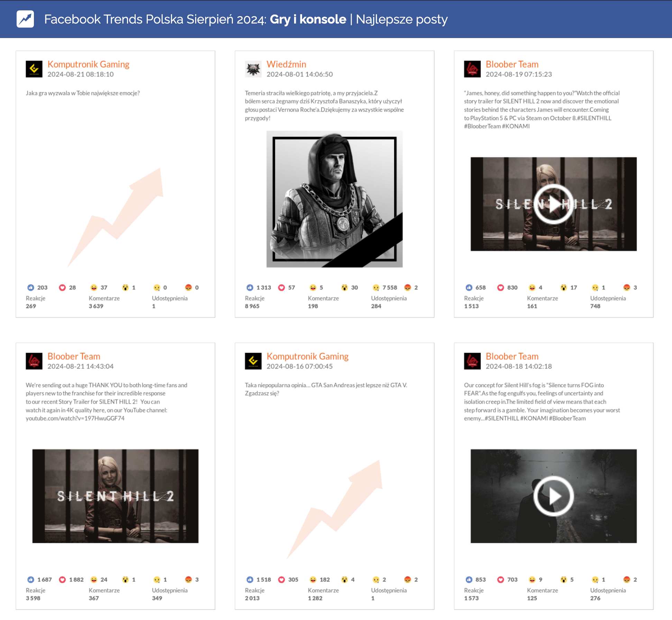Open Bloober Team avatar on 2024-08-21 post

(34, 361)
